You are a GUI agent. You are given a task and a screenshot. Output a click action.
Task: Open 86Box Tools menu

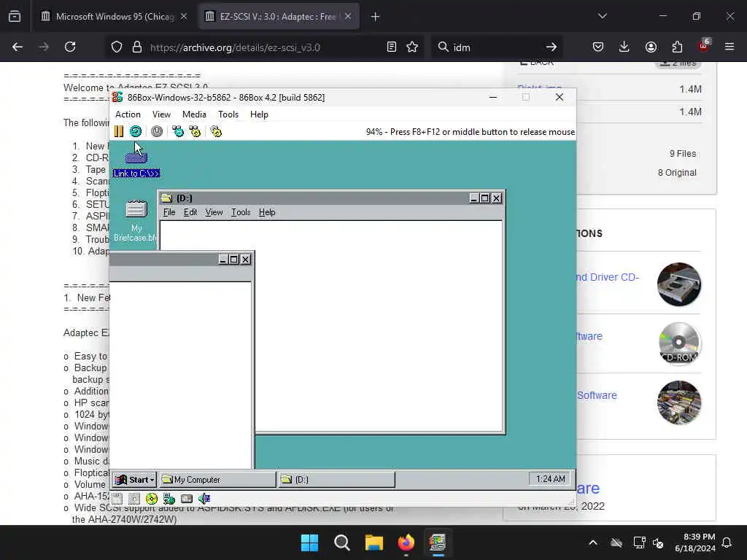(x=228, y=114)
